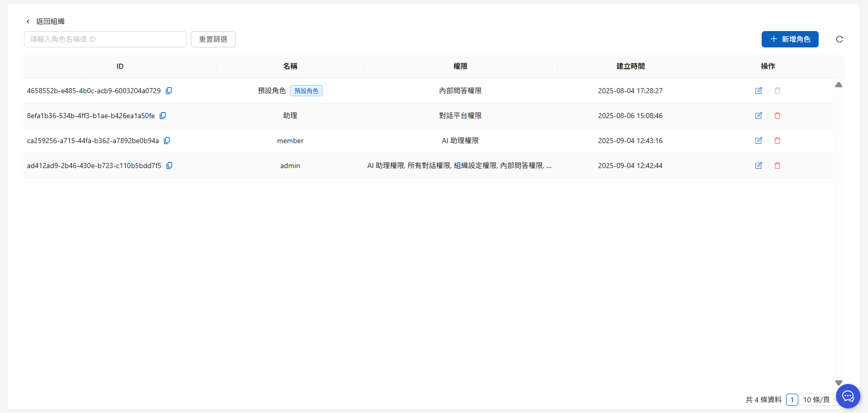The image size is (868, 413).
Task: Copy the 助理 role ID
Action: point(163,116)
